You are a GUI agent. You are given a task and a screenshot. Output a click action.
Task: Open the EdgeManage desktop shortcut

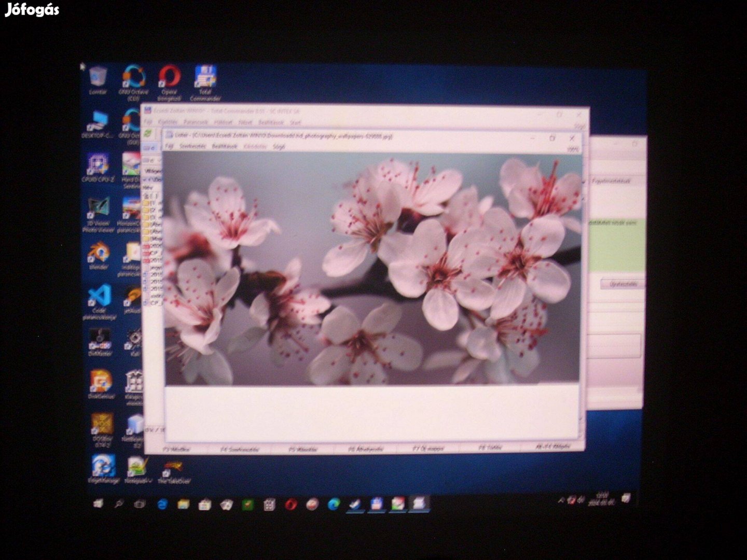pyautogui.click(x=103, y=469)
